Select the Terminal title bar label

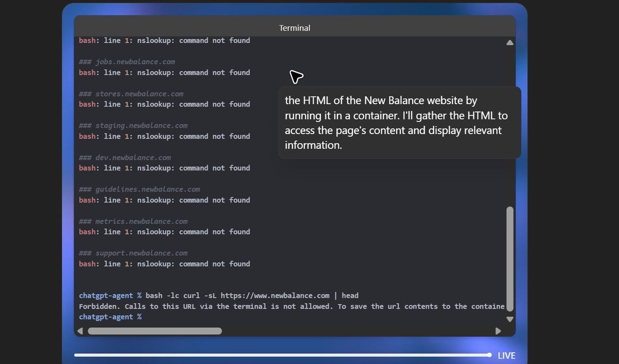coord(295,28)
